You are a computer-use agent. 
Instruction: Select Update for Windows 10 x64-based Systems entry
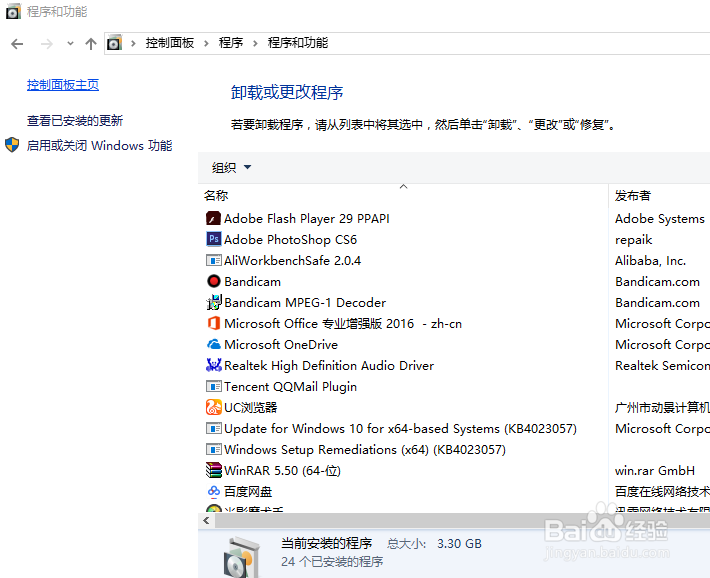tap(400, 428)
